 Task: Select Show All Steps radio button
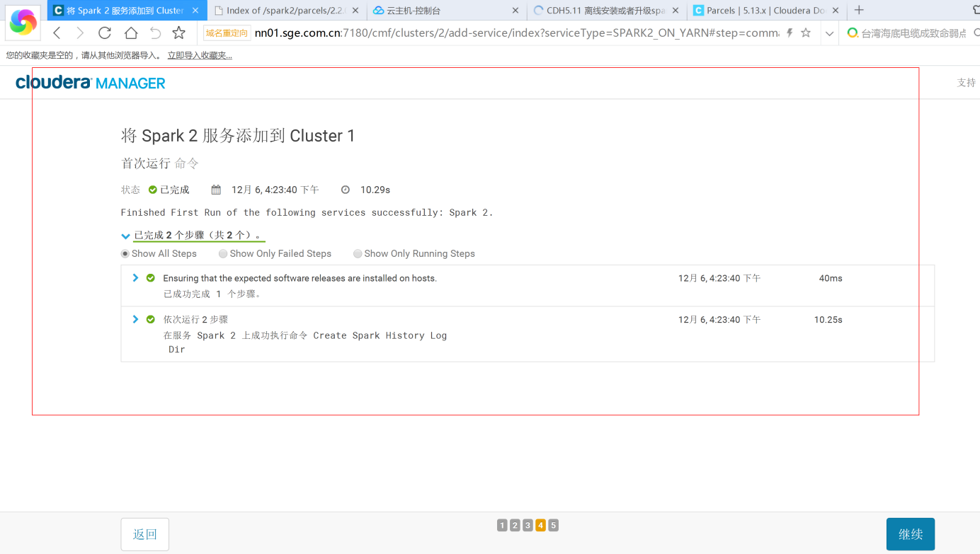pos(125,253)
